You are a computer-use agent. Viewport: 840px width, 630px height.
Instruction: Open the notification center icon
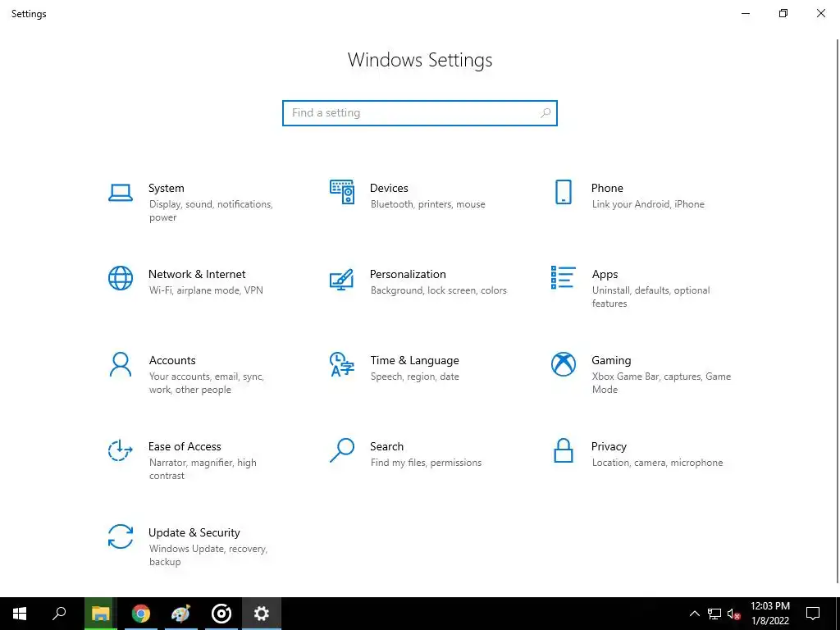813,614
